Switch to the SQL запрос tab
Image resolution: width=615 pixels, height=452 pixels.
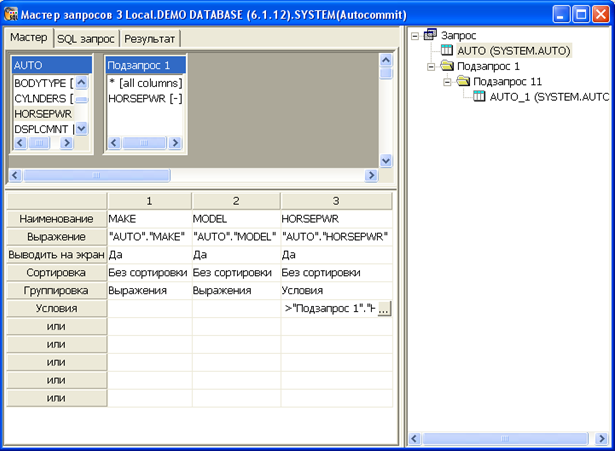pos(86,38)
